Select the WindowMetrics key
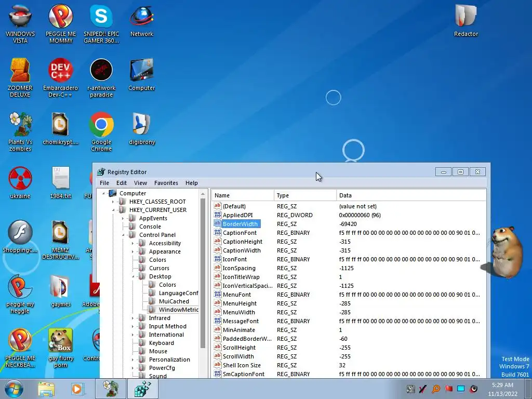Viewport: 532px width, 399px height. coord(179,310)
